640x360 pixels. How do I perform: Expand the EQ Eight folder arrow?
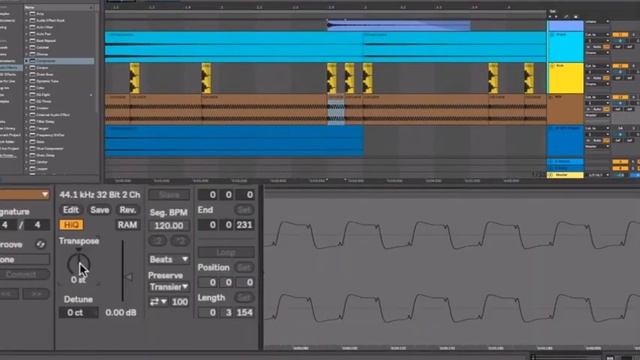27,95
